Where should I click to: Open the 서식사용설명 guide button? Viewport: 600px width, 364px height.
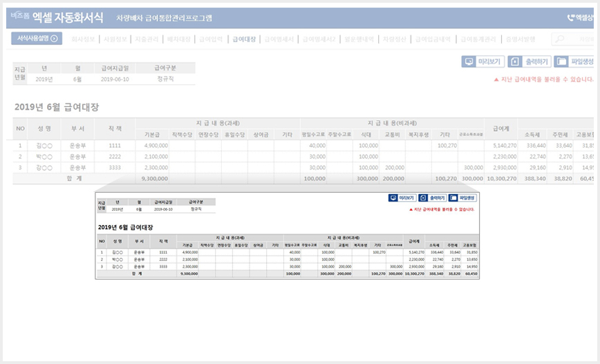click(x=37, y=38)
